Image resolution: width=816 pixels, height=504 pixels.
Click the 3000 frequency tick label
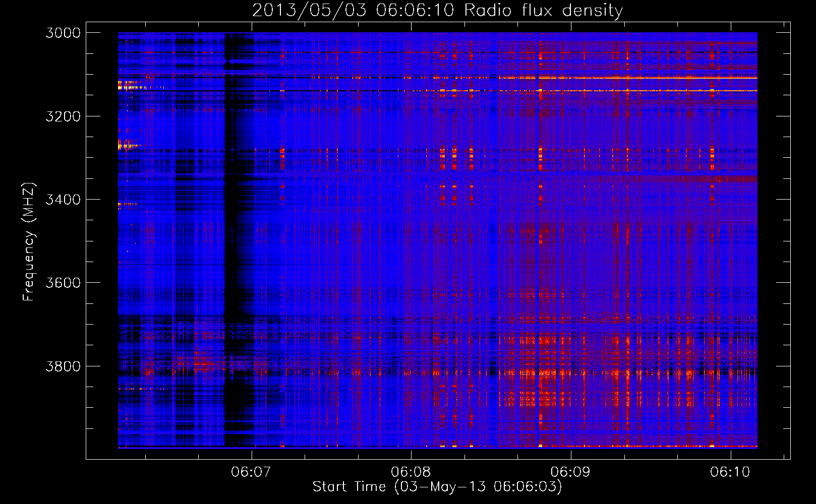coord(63,33)
